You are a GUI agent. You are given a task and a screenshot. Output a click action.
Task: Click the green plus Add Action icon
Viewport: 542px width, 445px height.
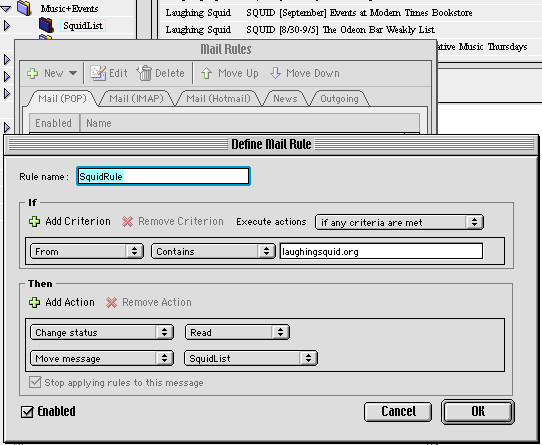[x=34, y=303]
